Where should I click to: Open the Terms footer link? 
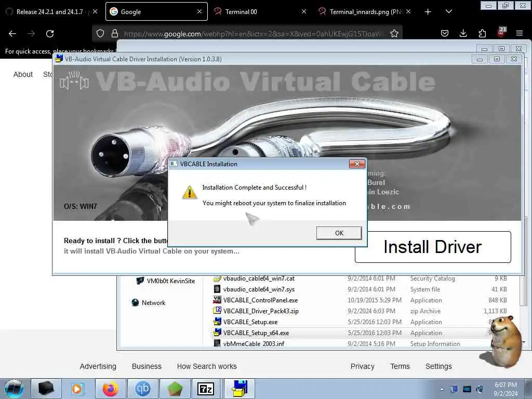pyautogui.click(x=400, y=366)
